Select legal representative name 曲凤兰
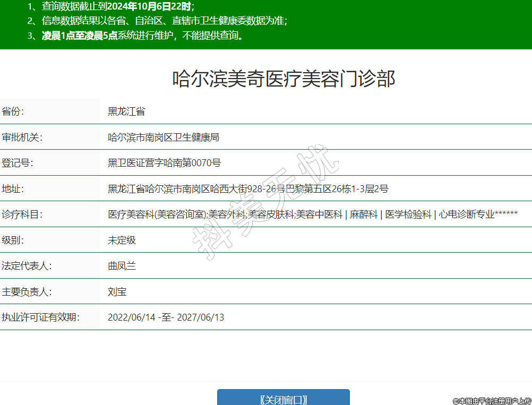Image resolution: width=532 pixels, height=405 pixels. 122,266
